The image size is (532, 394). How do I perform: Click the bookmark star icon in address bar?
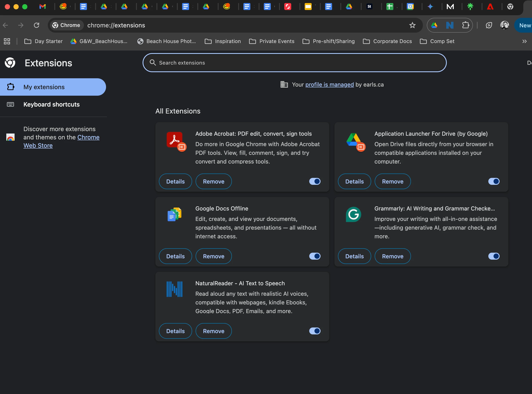[412, 25]
